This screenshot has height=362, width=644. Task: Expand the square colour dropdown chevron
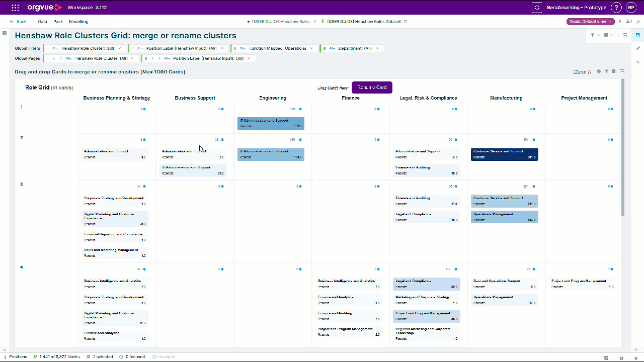[x=612, y=35]
